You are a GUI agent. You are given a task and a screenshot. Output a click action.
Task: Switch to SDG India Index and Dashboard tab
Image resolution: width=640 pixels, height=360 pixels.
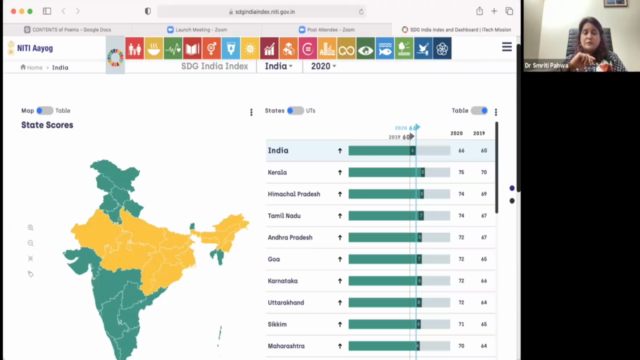[456, 30]
